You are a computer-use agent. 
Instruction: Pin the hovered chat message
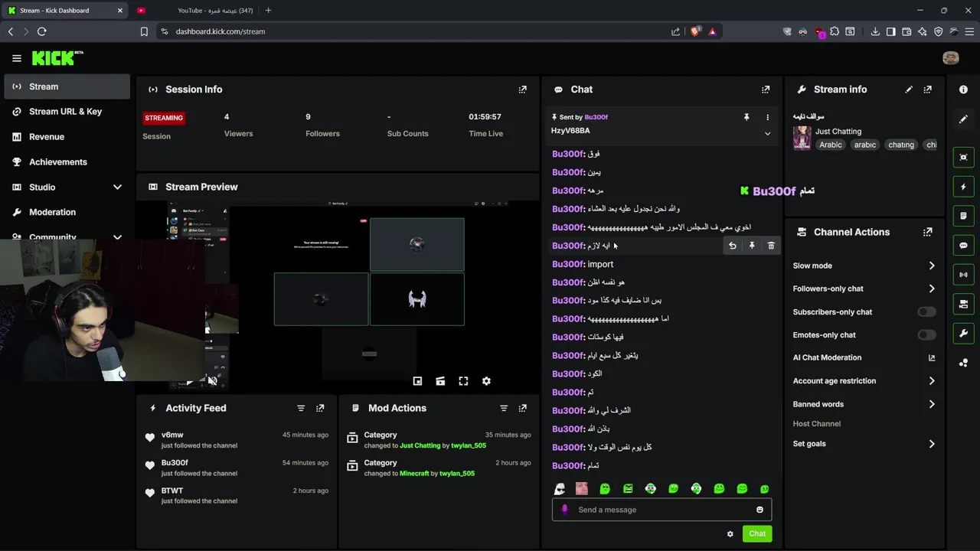(x=752, y=246)
